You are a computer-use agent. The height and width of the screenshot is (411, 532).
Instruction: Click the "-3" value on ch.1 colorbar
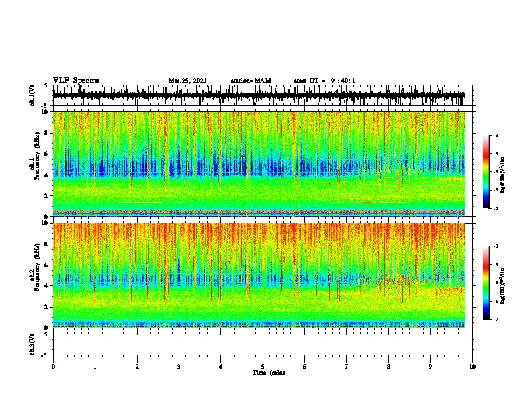point(496,135)
